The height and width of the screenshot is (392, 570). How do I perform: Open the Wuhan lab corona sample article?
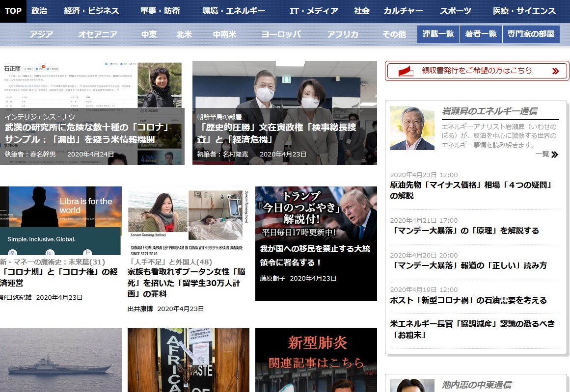86,133
